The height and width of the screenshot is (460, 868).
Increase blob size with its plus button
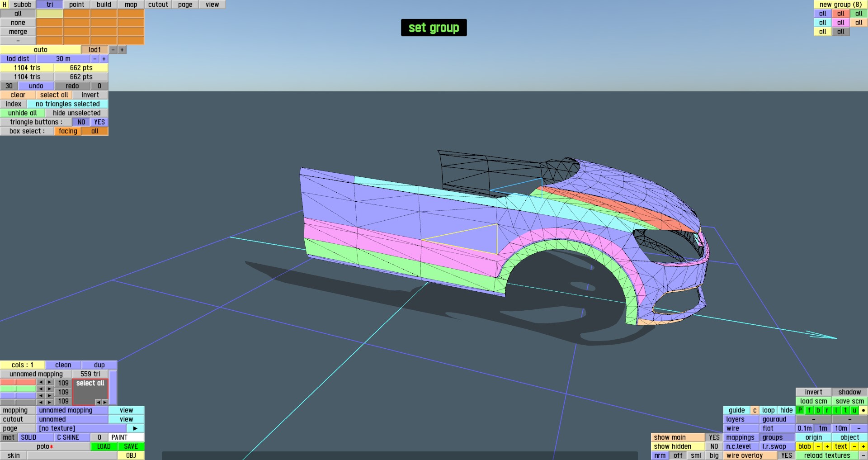point(827,446)
